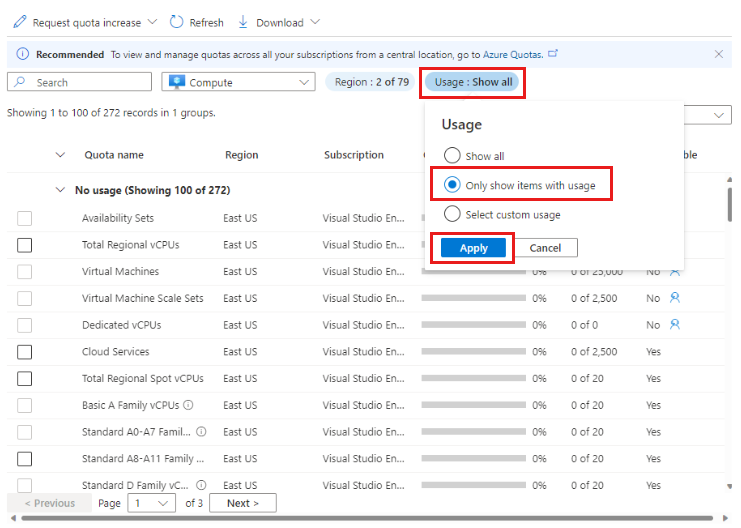Click the person icon in Dedicated vCPUs row

tap(675, 325)
